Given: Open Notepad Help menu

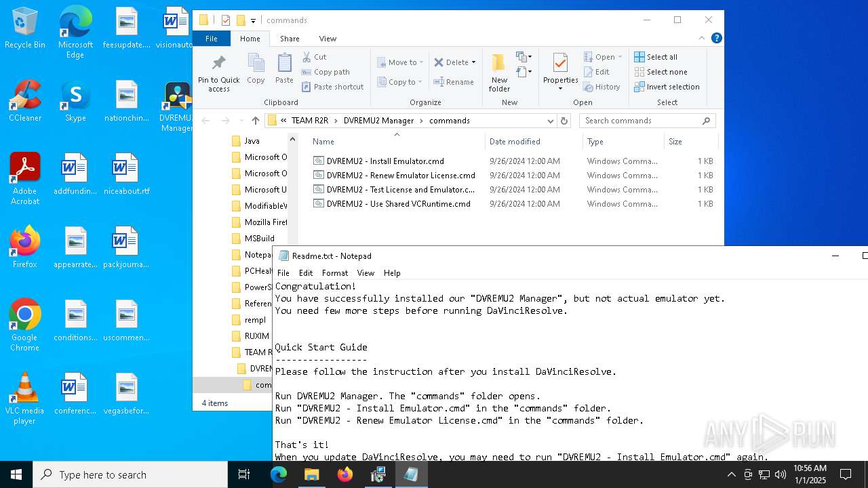Looking at the screenshot, I should [392, 272].
